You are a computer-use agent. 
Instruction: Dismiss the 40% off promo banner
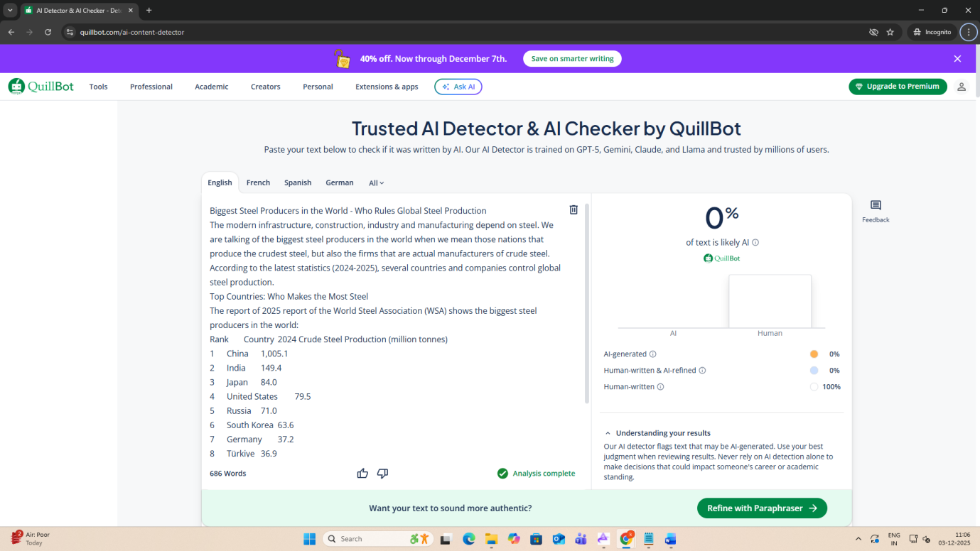pyautogui.click(x=957, y=59)
